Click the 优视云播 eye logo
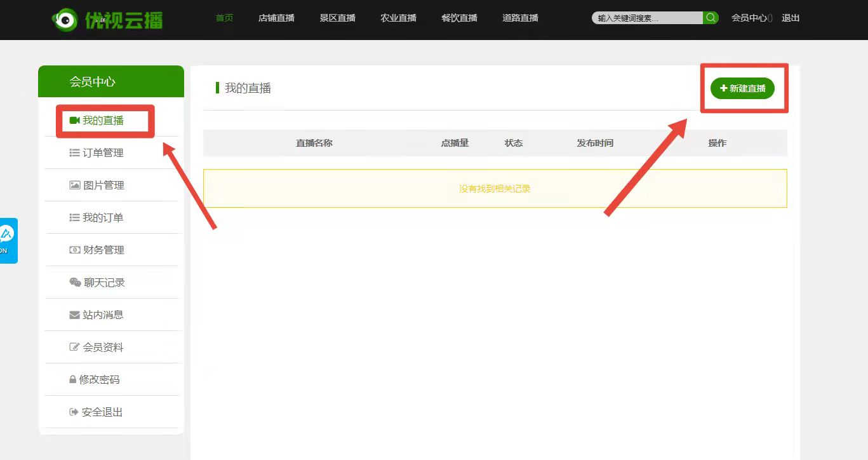The width and height of the screenshot is (868, 460). (64, 20)
